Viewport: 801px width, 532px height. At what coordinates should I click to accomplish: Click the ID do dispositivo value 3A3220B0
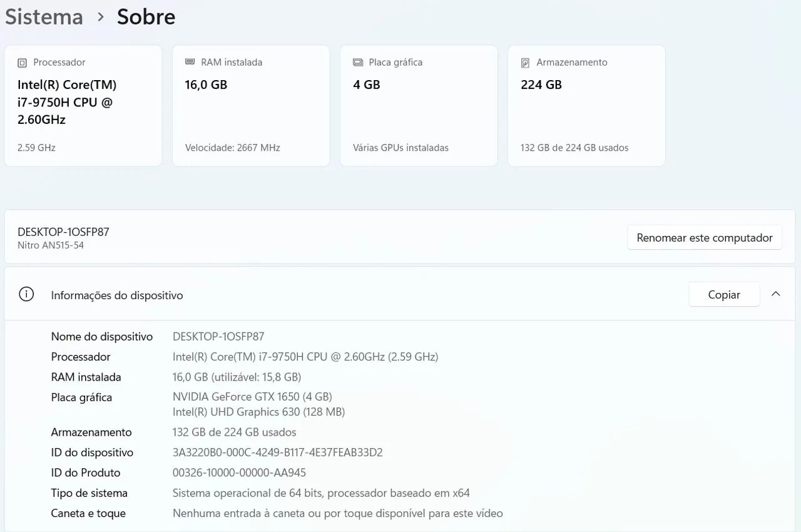278,452
